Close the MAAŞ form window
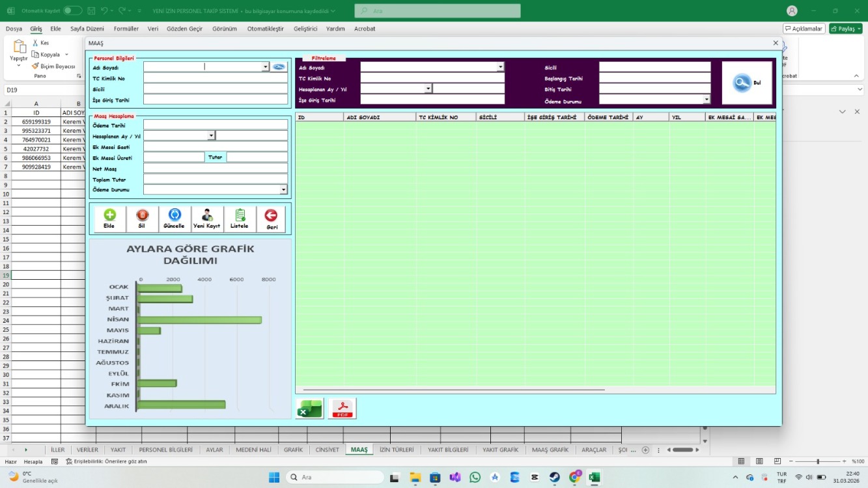868x488 pixels. tap(776, 43)
